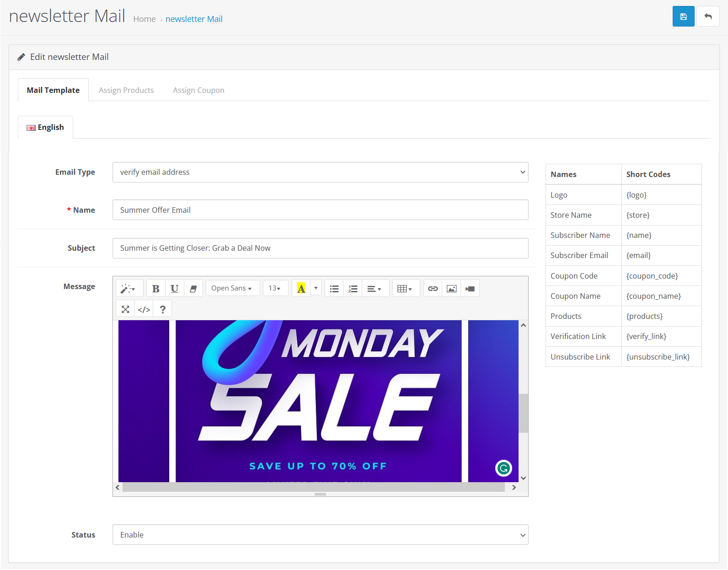This screenshot has height=570, width=728.
Task: Click the Home breadcrumb link
Action: pos(145,19)
